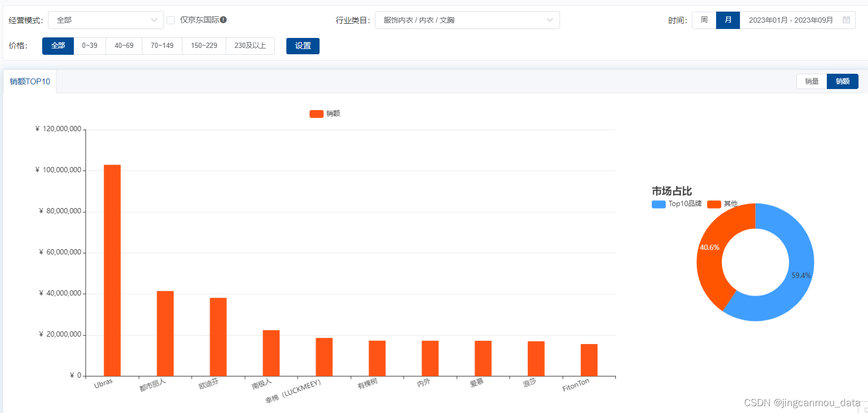Pick the 230及以上 price range
868x413 pixels.
coord(250,46)
